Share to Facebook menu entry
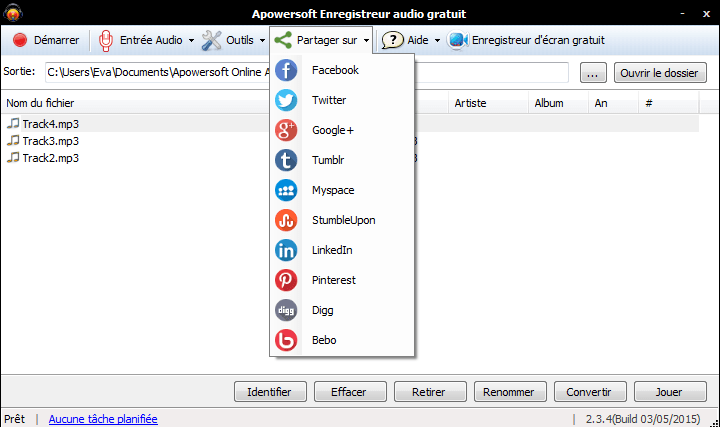Viewport: 720px width, 427px height. (342, 70)
